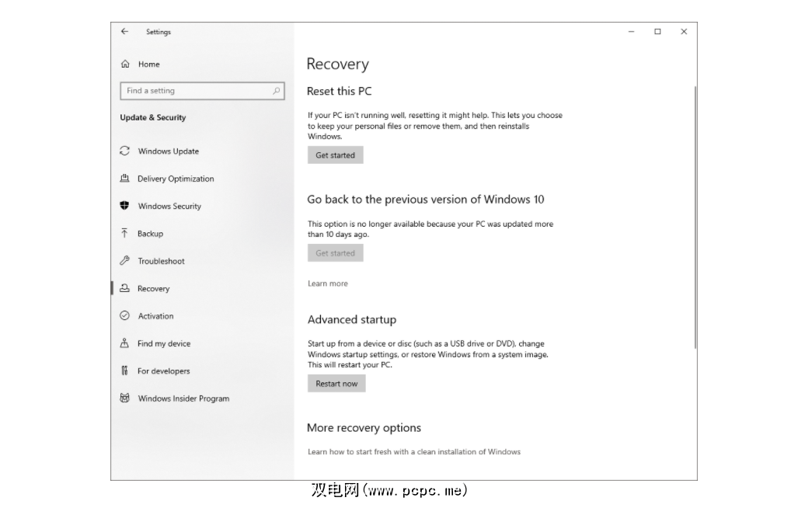Click the Windows Security shield icon
The width and height of the screenshot is (812, 508).
click(x=125, y=206)
